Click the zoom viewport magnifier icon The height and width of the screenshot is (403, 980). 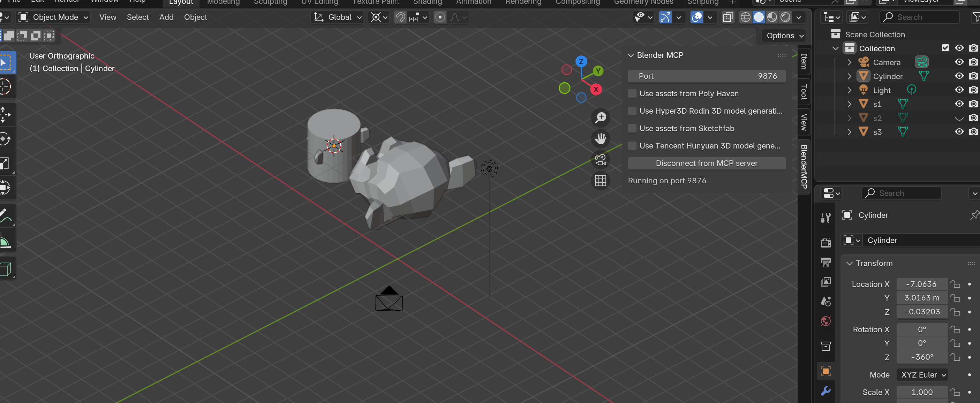click(600, 118)
